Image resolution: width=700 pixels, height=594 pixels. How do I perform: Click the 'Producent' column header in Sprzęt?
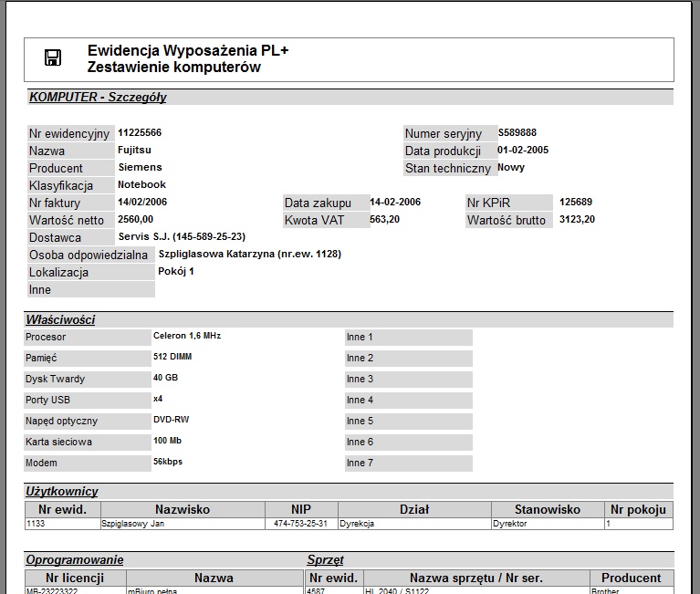[x=632, y=578]
